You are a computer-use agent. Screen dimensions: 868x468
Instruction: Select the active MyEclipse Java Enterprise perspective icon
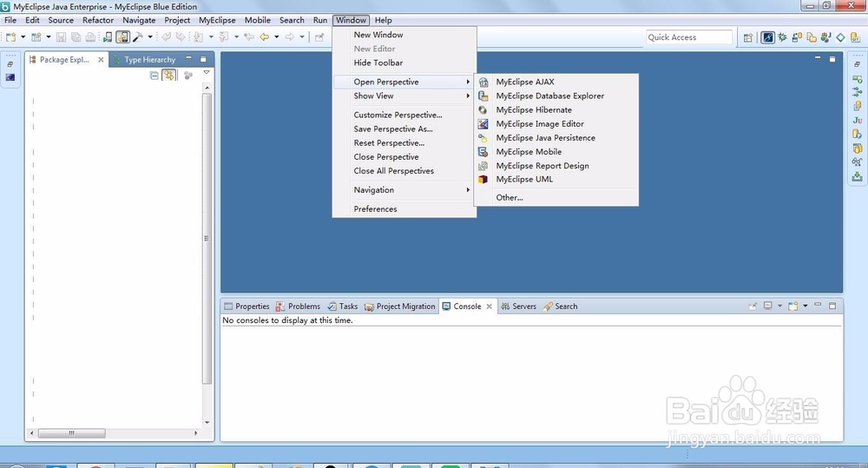tap(768, 37)
